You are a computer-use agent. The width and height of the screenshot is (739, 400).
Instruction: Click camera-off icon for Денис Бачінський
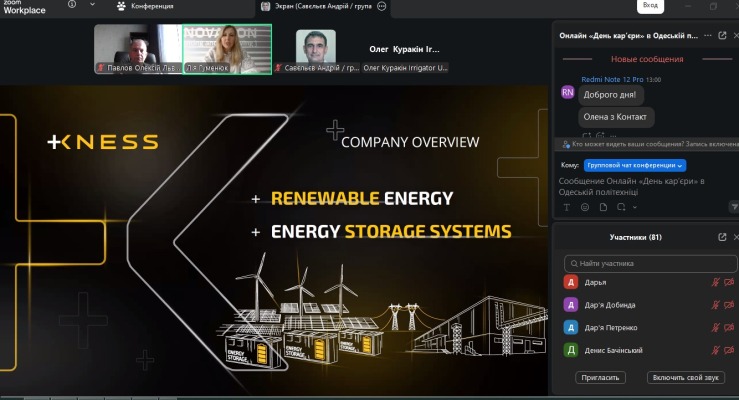[x=729, y=350]
